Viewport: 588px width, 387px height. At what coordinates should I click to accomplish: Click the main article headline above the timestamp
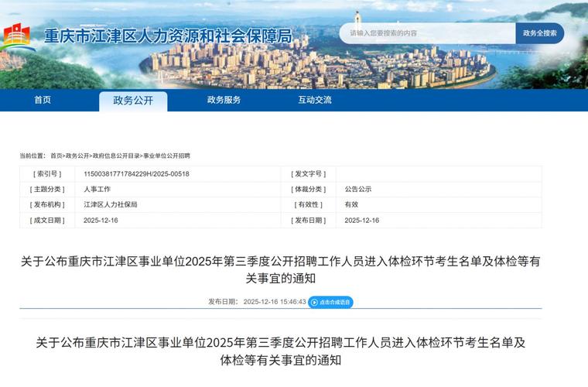click(x=281, y=269)
